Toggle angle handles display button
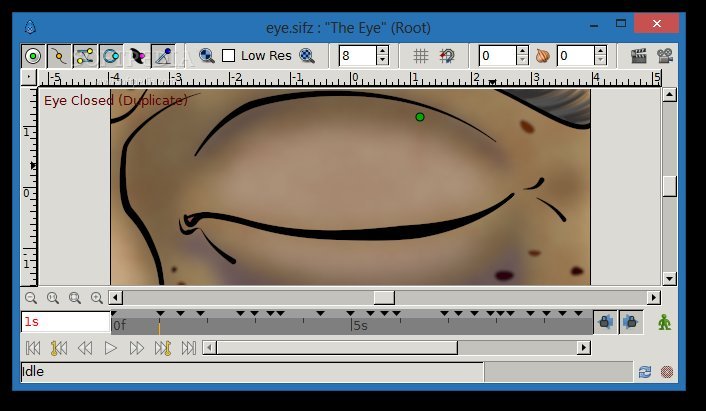Image resolution: width=706 pixels, height=411 pixels. click(163, 56)
